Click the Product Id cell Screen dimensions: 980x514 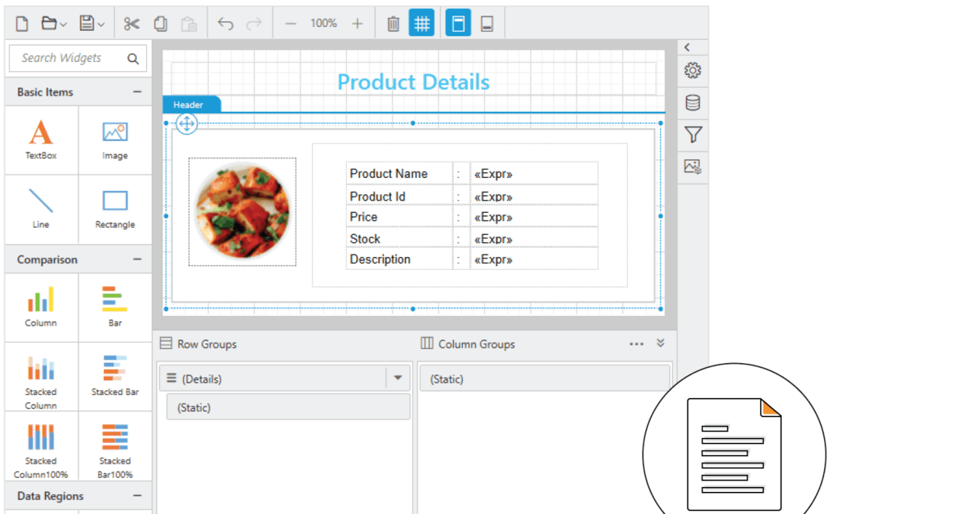[399, 195]
